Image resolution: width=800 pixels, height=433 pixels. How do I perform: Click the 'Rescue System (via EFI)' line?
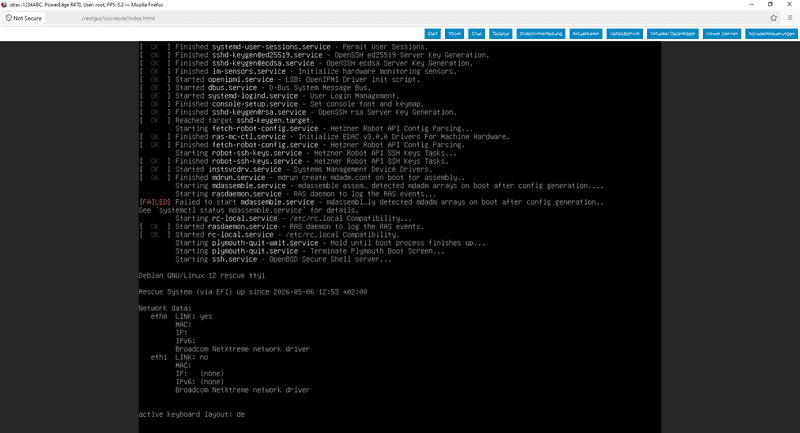[x=253, y=292]
